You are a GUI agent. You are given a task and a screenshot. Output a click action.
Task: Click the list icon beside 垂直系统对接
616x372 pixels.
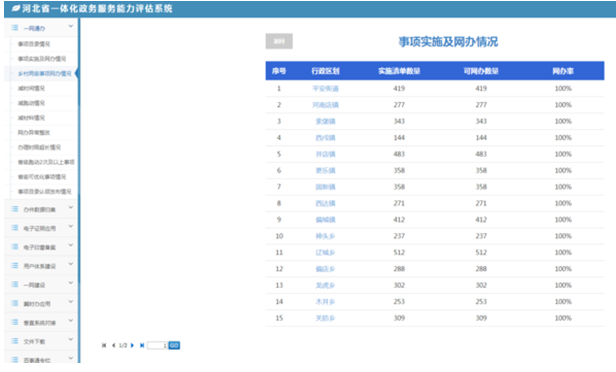[x=15, y=322]
